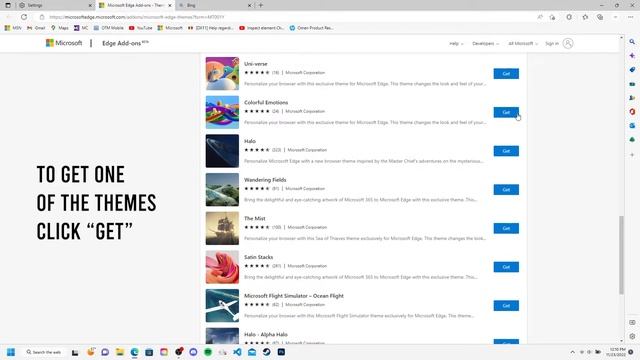Open the Windows Start menu
Viewport: 640px width, 360px height.
[11, 352]
